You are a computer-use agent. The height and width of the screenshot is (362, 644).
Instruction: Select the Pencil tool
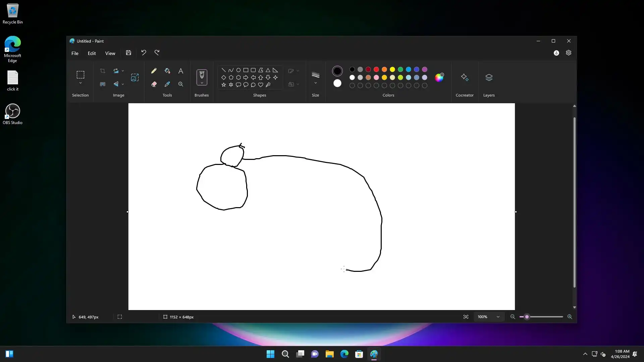154,71
